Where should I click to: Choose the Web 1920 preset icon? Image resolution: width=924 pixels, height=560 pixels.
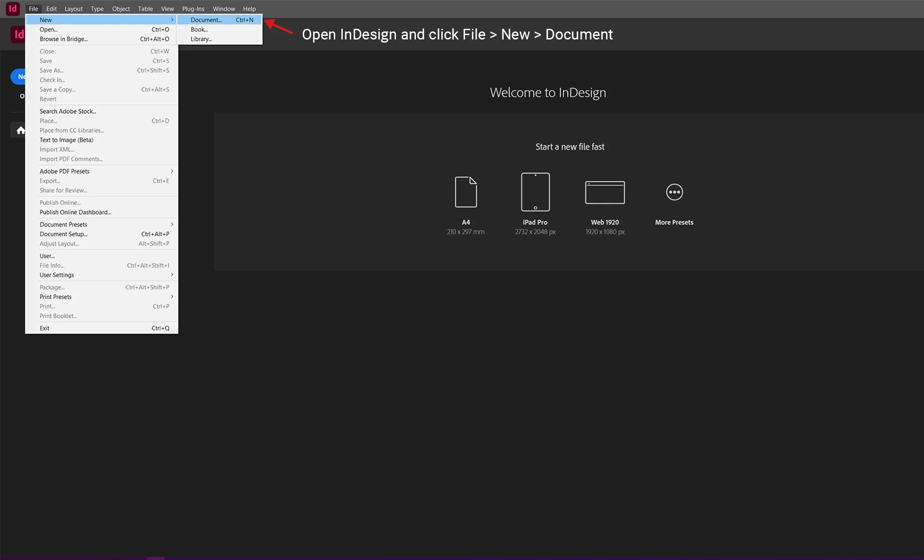[x=605, y=192]
